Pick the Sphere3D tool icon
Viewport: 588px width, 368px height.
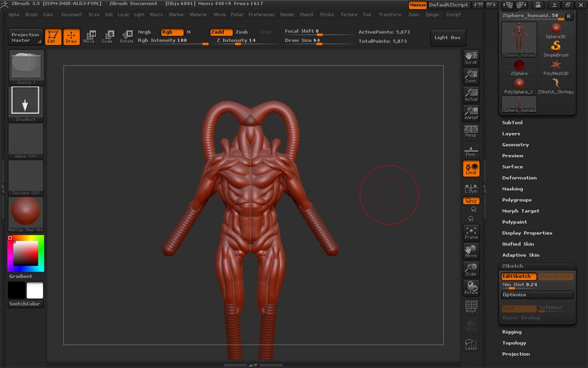556,30
